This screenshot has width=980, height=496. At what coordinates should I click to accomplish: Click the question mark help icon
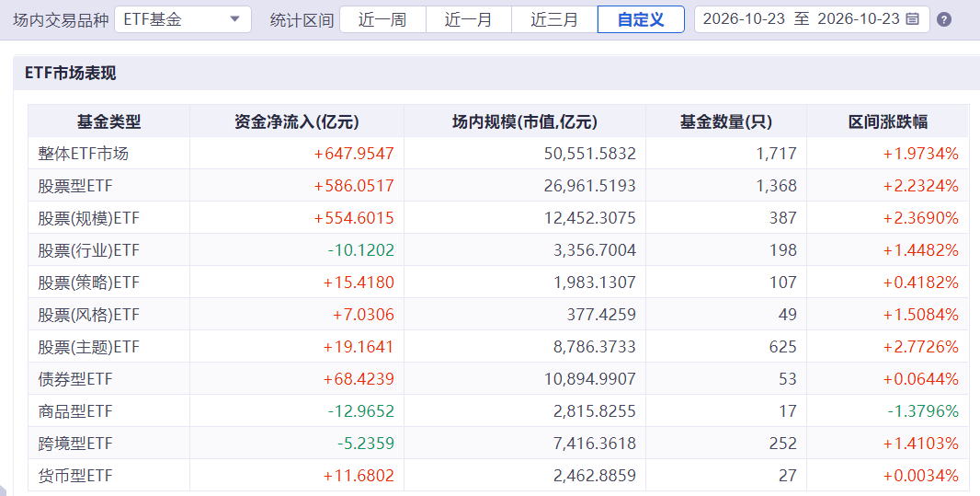coord(944,19)
